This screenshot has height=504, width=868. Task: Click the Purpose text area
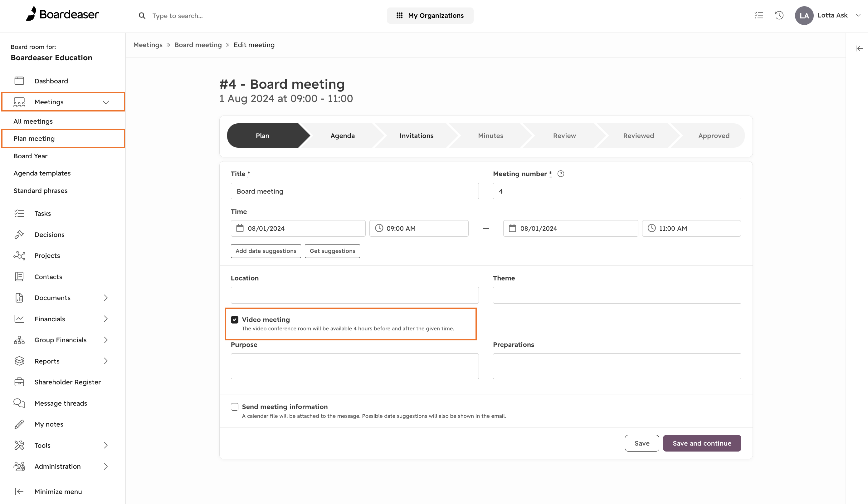coord(354,366)
